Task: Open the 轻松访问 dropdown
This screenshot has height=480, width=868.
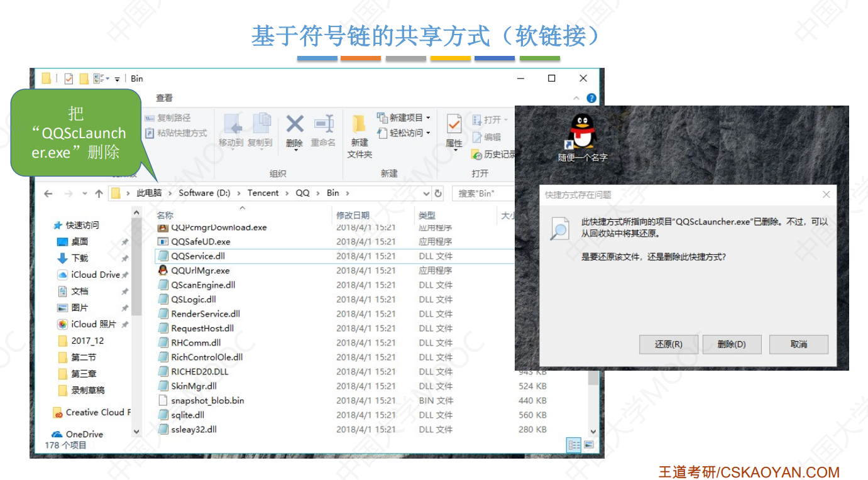Action: [404, 133]
